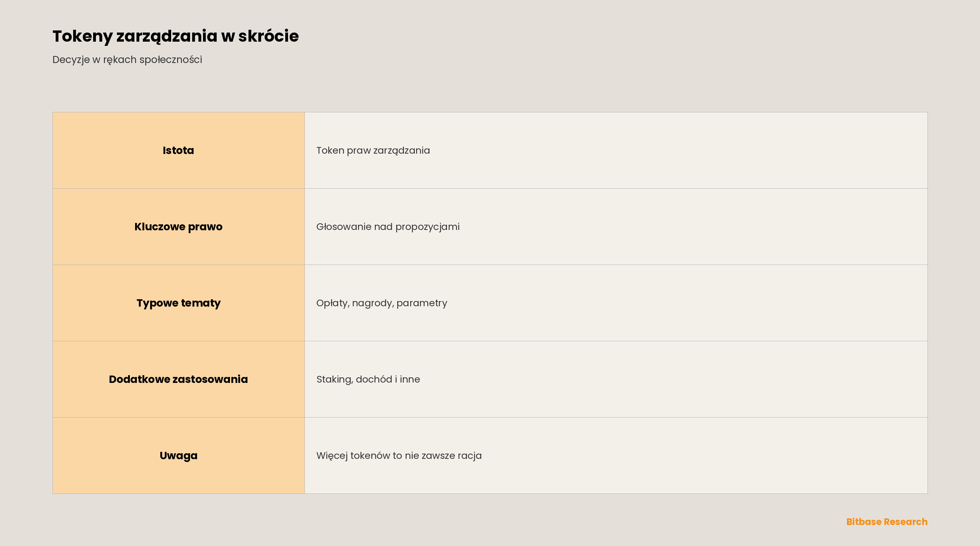Select 'Więcej tokenów to nie zawsze racja'
The height and width of the screenshot is (546, 980).
pyautogui.click(x=399, y=456)
